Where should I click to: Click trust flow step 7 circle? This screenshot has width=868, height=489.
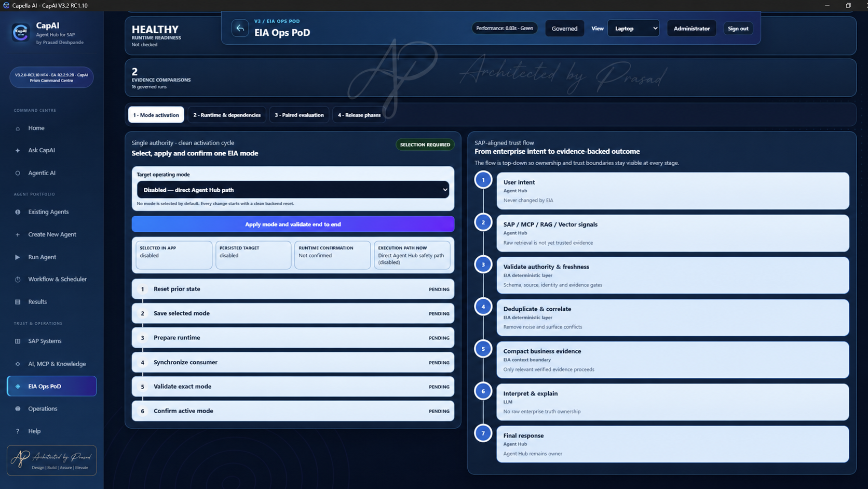click(x=483, y=433)
